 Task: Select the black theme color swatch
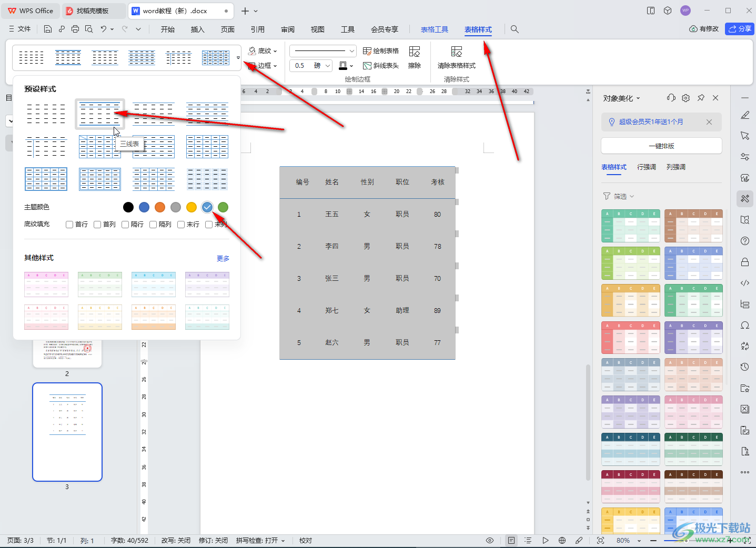[x=128, y=207]
